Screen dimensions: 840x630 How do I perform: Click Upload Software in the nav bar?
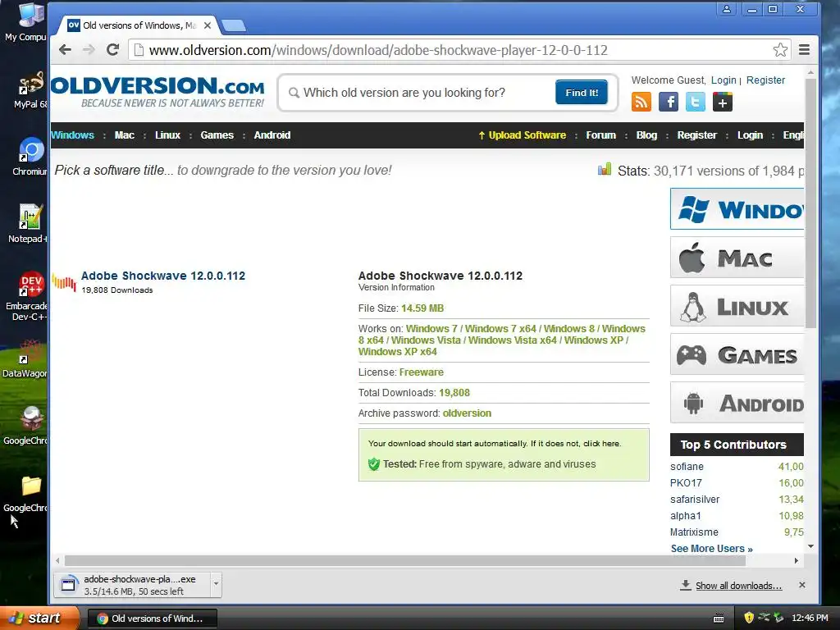pos(523,135)
